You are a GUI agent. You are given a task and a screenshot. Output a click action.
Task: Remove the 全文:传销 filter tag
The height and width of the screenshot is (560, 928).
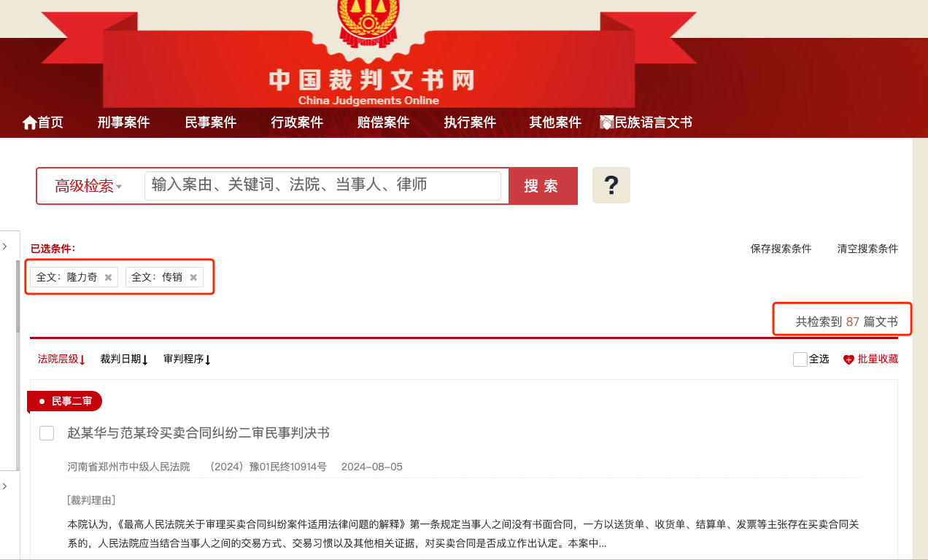(x=193, y=277)
